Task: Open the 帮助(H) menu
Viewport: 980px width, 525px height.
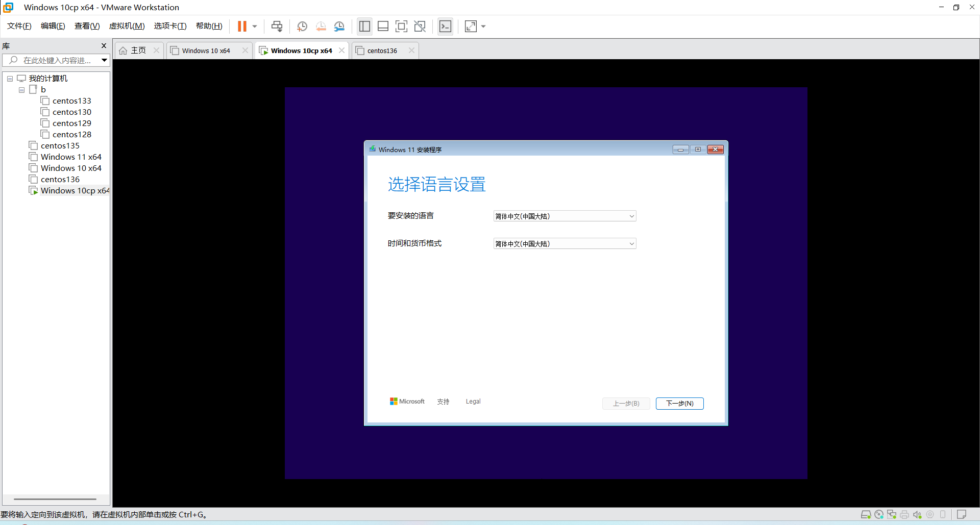Action: click(209, 26)
